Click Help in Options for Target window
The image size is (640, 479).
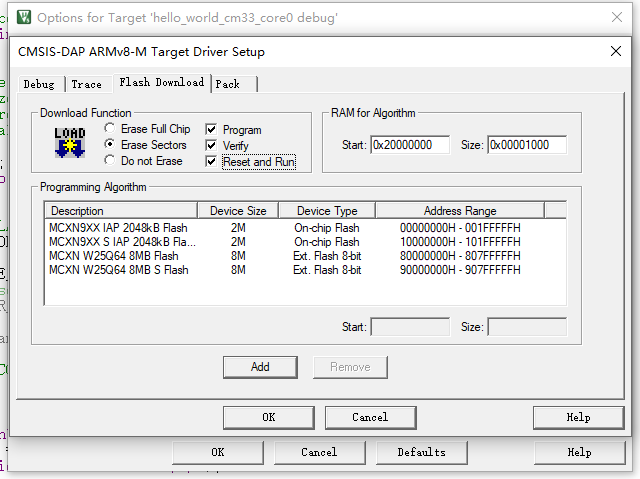coord(580,452)
